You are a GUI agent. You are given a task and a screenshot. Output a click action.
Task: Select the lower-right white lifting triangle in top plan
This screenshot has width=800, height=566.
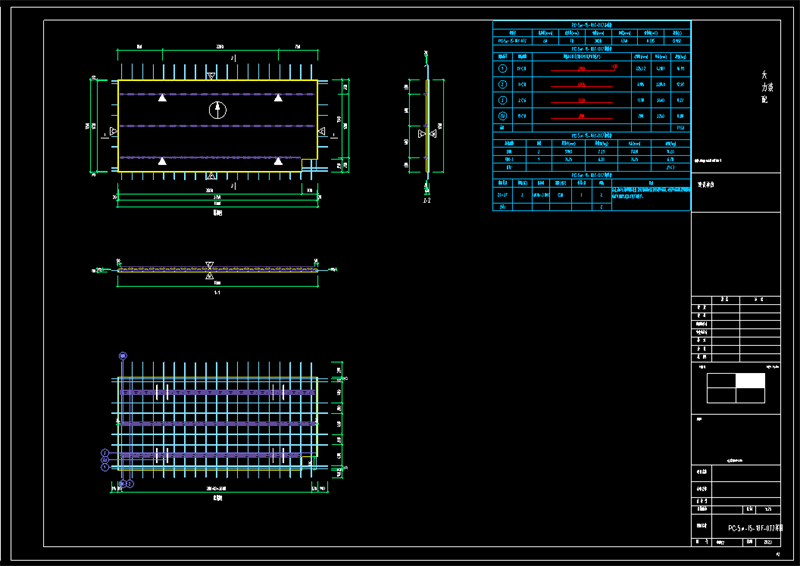(278, 161)
